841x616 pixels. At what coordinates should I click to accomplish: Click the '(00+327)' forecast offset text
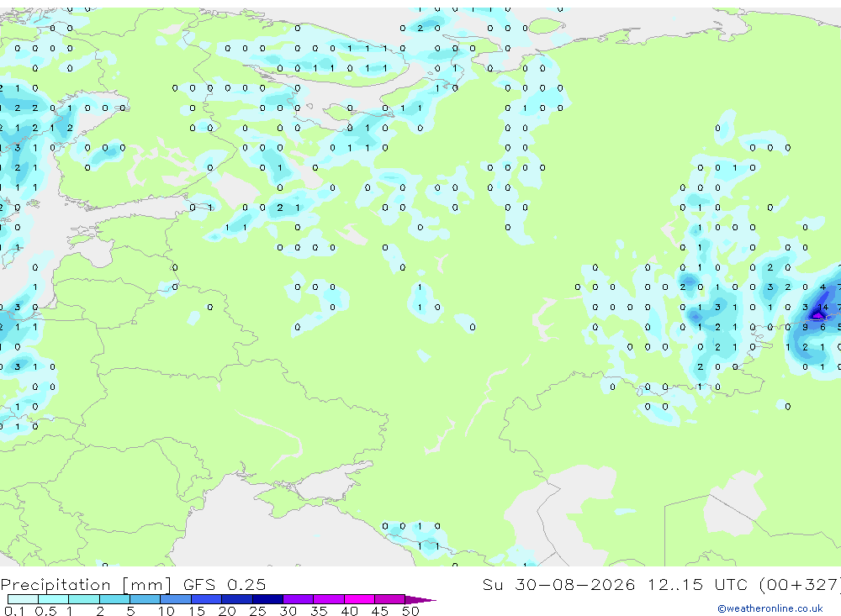(x=801, y=584)
